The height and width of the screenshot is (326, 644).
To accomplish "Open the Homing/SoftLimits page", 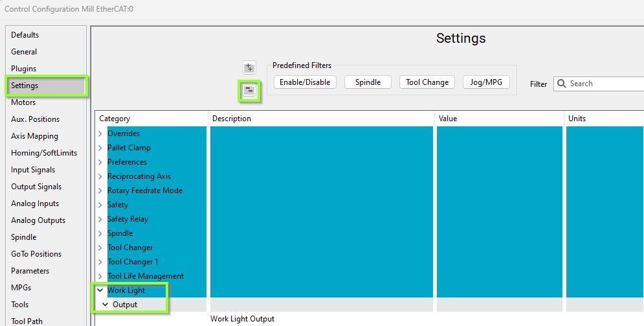I will pos(44,153).
